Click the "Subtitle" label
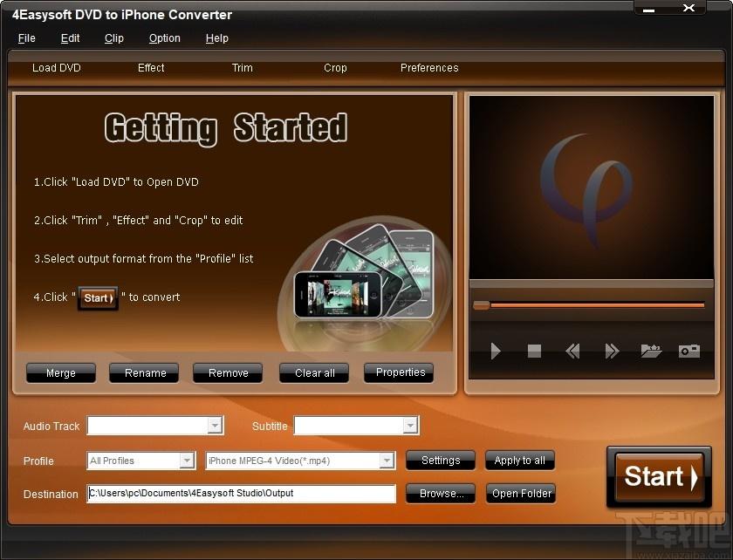 tap(270, 427)
